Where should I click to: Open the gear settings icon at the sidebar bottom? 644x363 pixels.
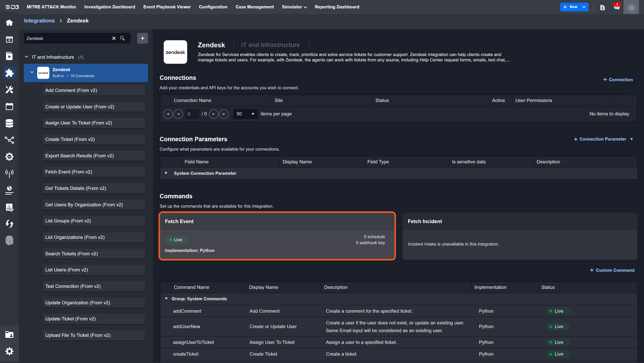pyautogui.click(x=9, y=351)
